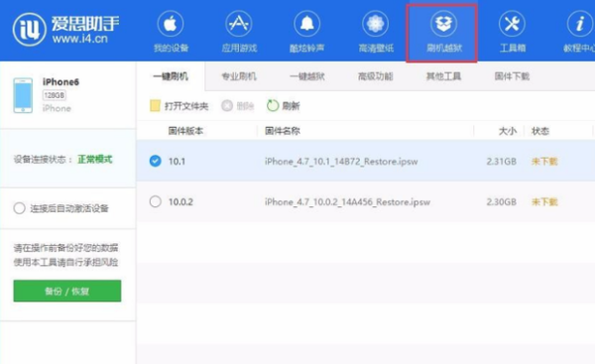Click 固件名称 column header
This screenshot has width=595, height=364.
click(283, 131)
